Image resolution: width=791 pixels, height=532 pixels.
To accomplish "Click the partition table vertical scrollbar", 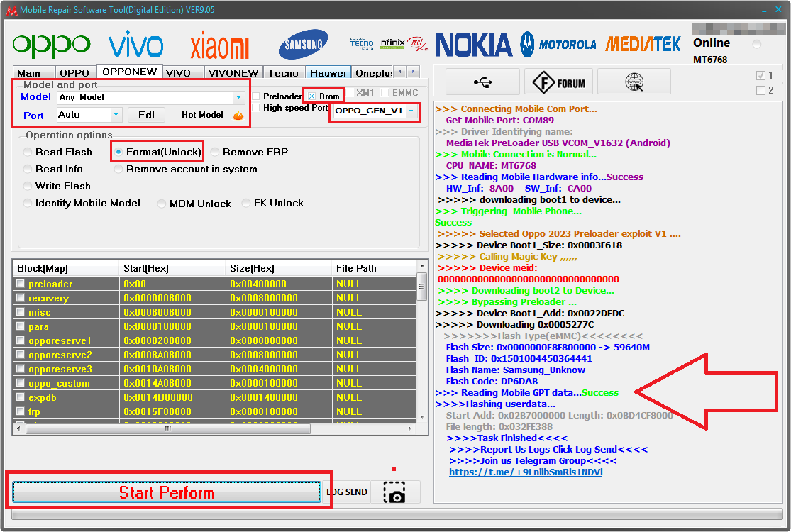I will coord(422,287).
